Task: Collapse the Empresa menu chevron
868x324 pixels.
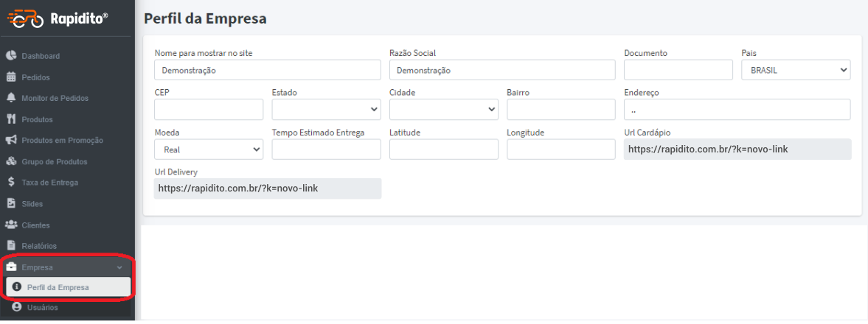Action: 120,267
